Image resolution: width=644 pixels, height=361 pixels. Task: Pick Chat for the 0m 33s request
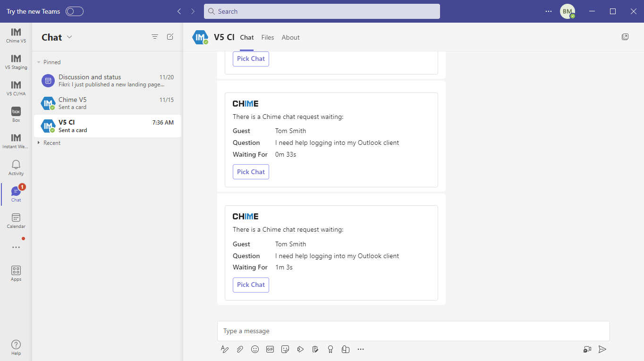click(x=251, y=172)
